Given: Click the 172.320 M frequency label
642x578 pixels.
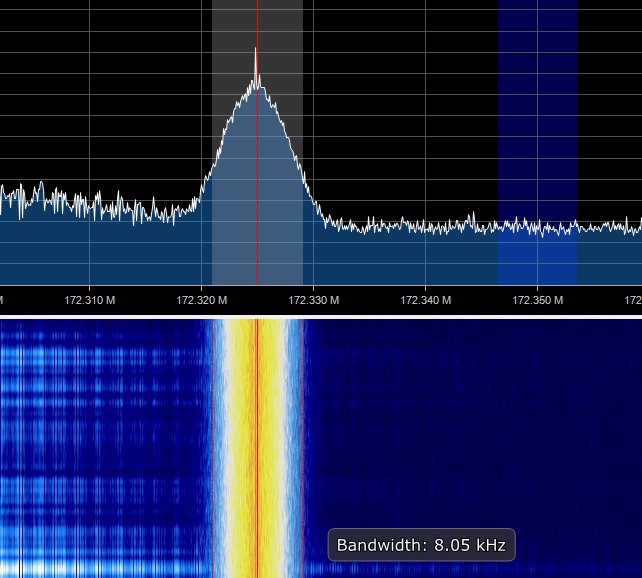Looking at the screenshot, I should point(202,300).
